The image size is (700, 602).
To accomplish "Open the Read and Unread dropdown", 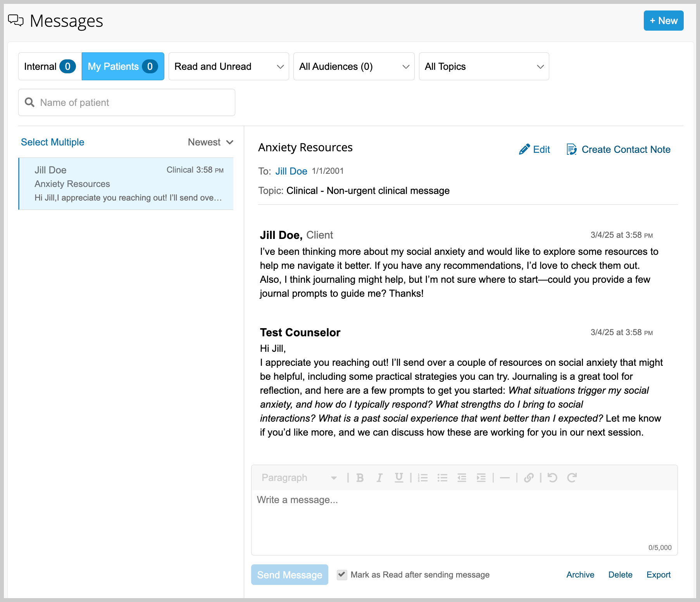I will (x=229, y=66).
